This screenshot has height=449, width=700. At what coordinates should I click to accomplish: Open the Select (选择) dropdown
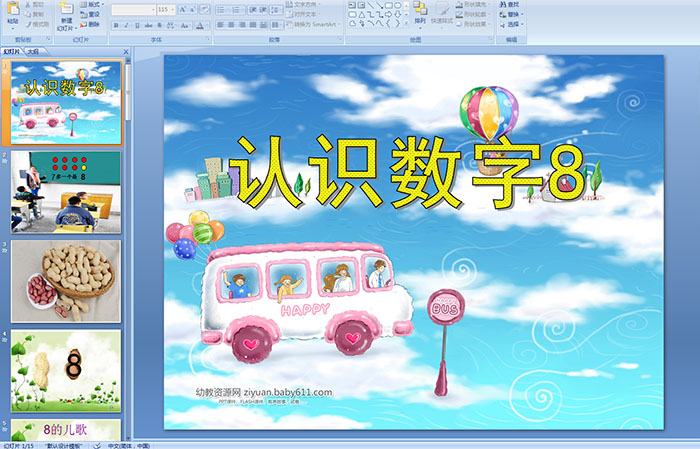[x=512, y=24]
